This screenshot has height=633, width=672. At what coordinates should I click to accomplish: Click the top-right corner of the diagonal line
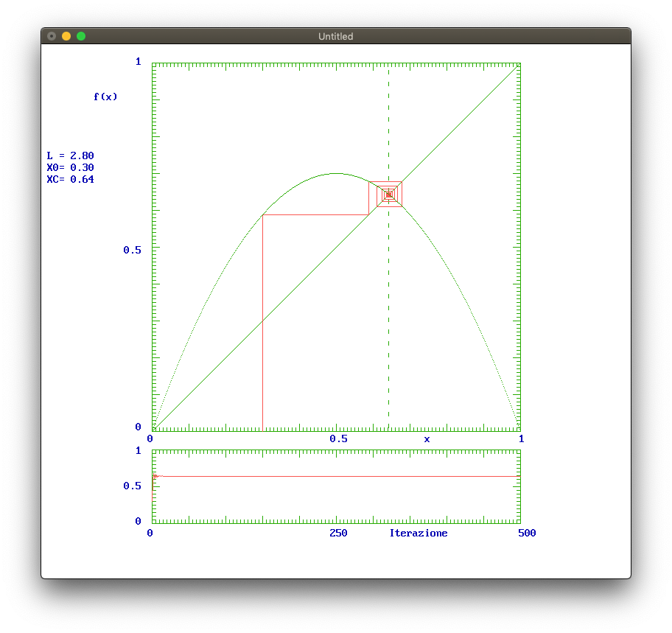click(519, 65)
